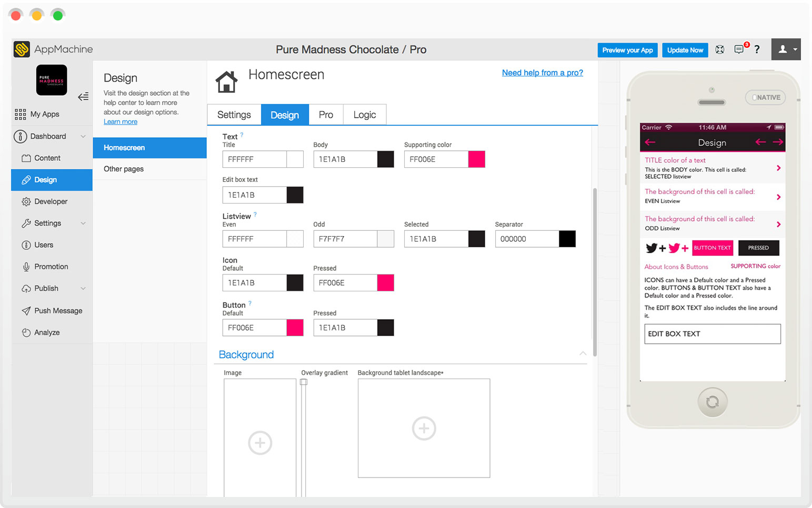Open the Need help from a pro link
The image size is (812, 508).
542,73
